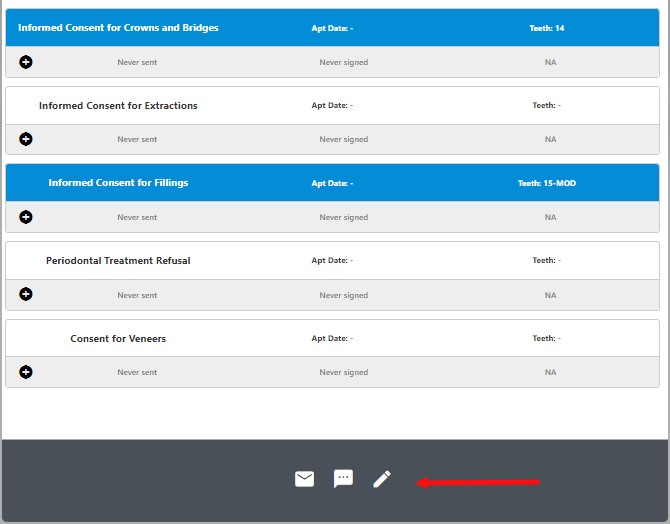
Task: Click Teeth: 14 on Crowns header
Action: click(x=547, y=28)
